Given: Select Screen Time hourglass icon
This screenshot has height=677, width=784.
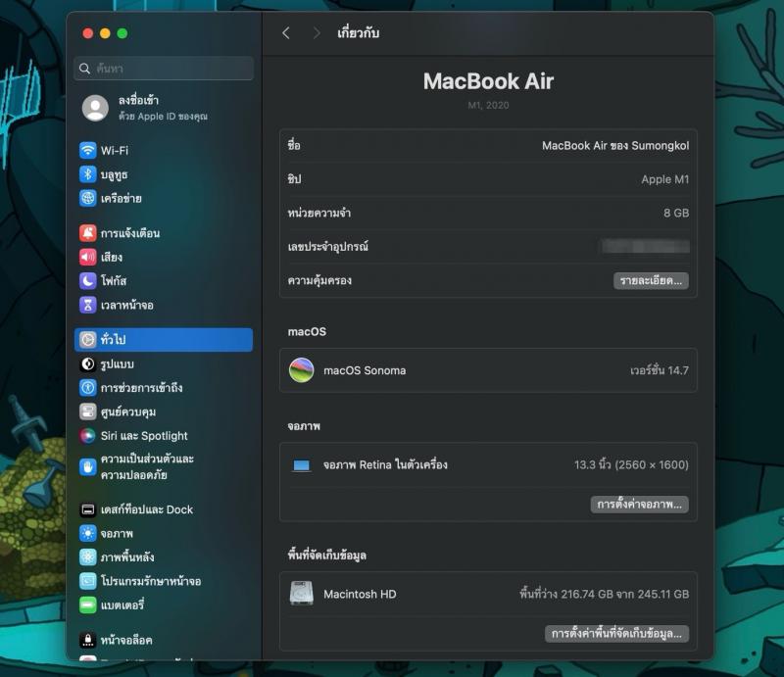Looking at the screenshot, I should click(x=88, y=305).
